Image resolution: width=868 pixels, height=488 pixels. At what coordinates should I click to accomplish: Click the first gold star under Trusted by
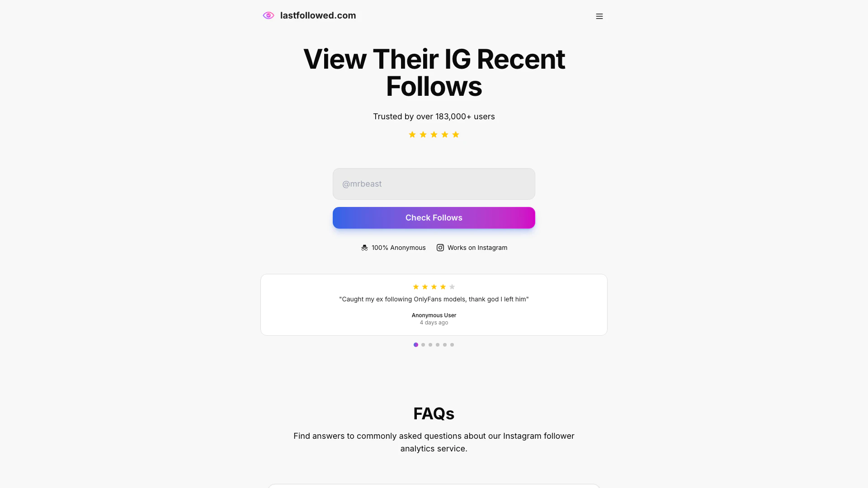click(x=412, y=135)
